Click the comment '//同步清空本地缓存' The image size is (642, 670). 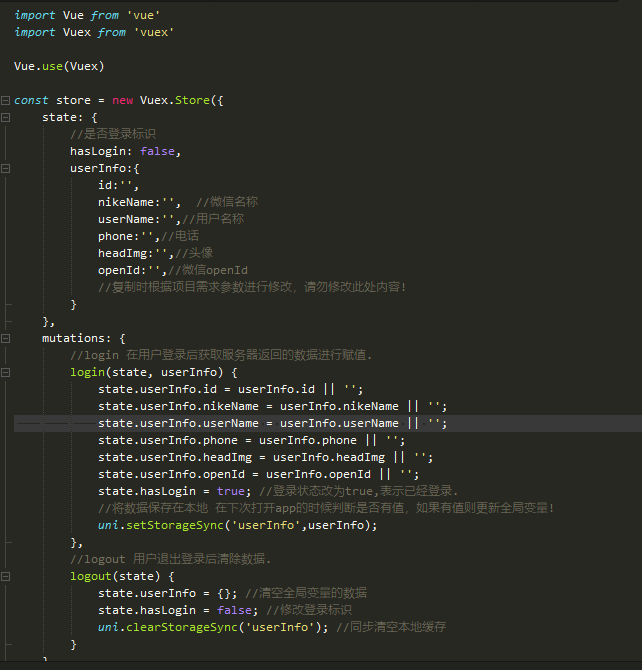[391, 627]
